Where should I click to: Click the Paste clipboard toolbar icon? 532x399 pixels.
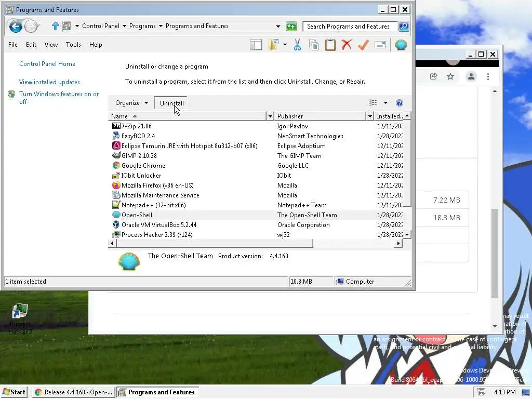click(x=330, y=45)
